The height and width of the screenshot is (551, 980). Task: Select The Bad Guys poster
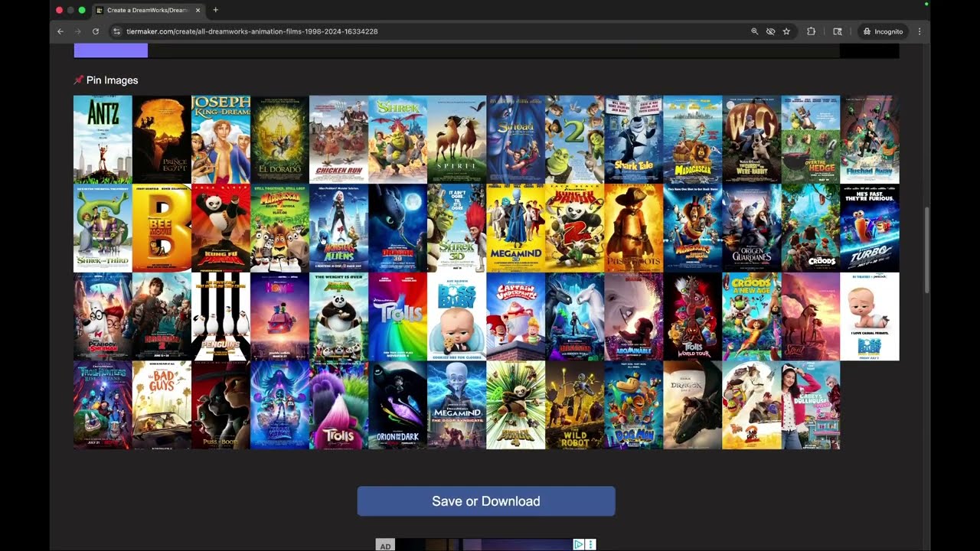tap(162, 406)
